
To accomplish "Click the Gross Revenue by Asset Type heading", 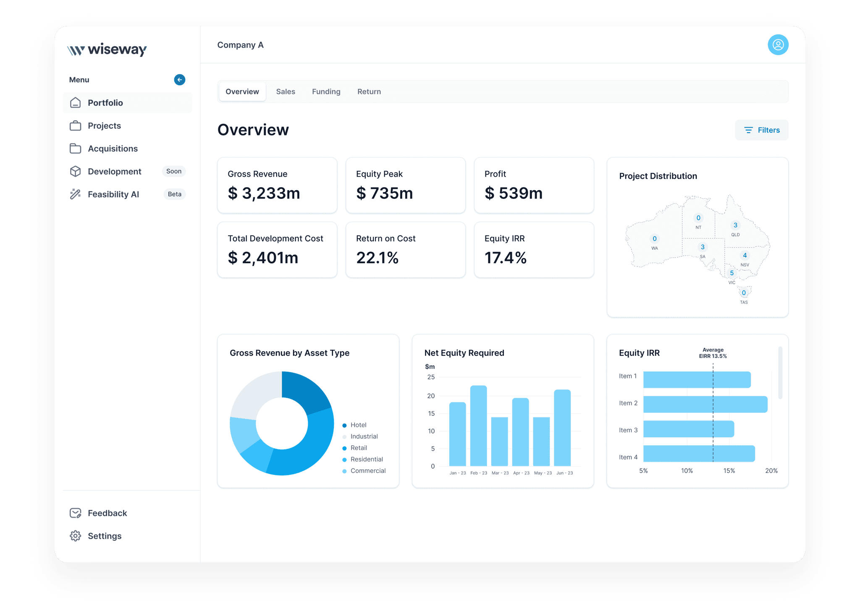I will tap(290, 353).
